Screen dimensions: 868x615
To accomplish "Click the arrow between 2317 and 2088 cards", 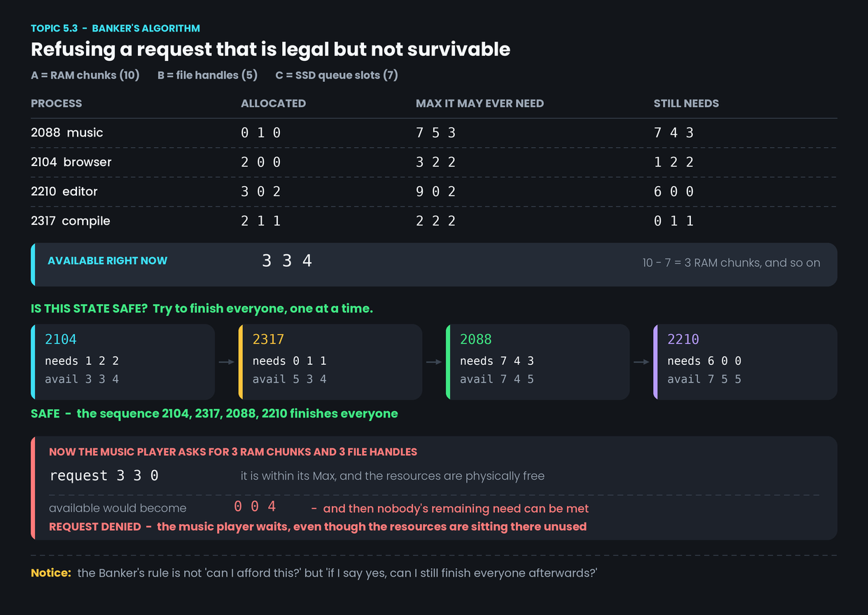I will tap(434, 362).
